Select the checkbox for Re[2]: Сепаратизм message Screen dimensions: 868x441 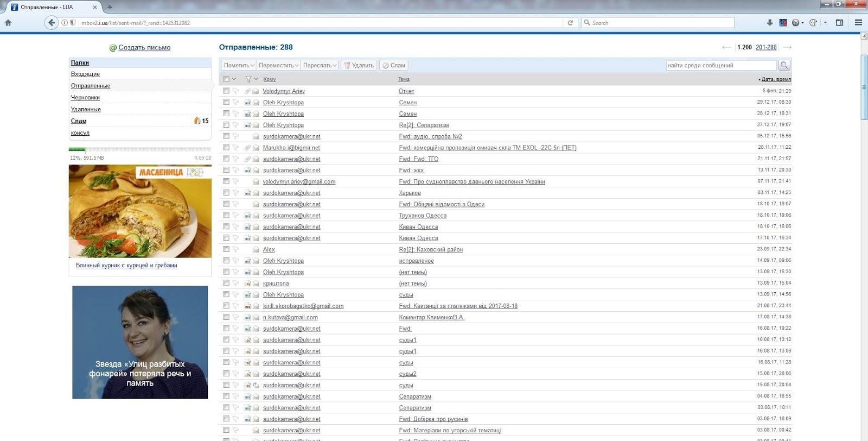point(226,125)
